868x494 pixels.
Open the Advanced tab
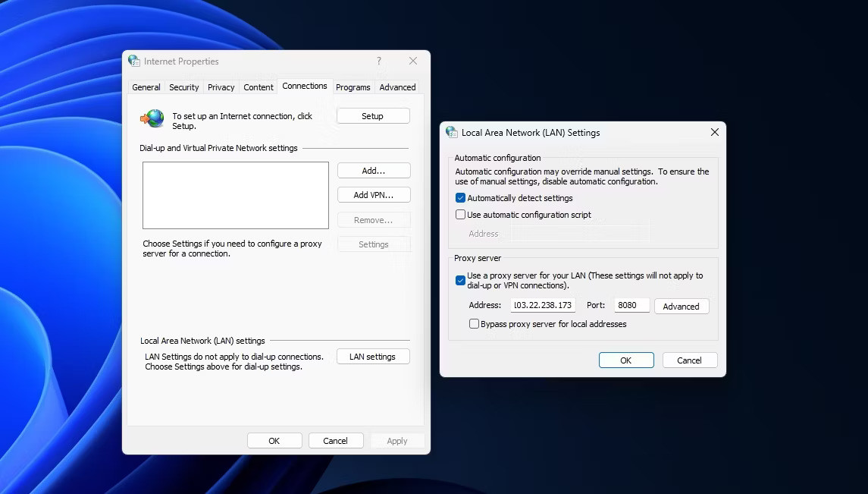coord(396,87)
